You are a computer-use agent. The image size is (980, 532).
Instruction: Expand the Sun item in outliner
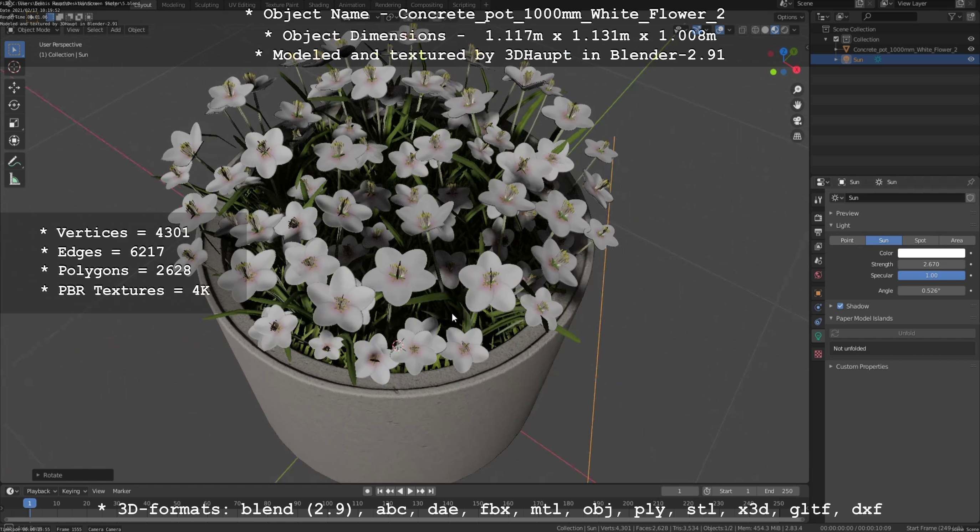click(x=836, y=59)
